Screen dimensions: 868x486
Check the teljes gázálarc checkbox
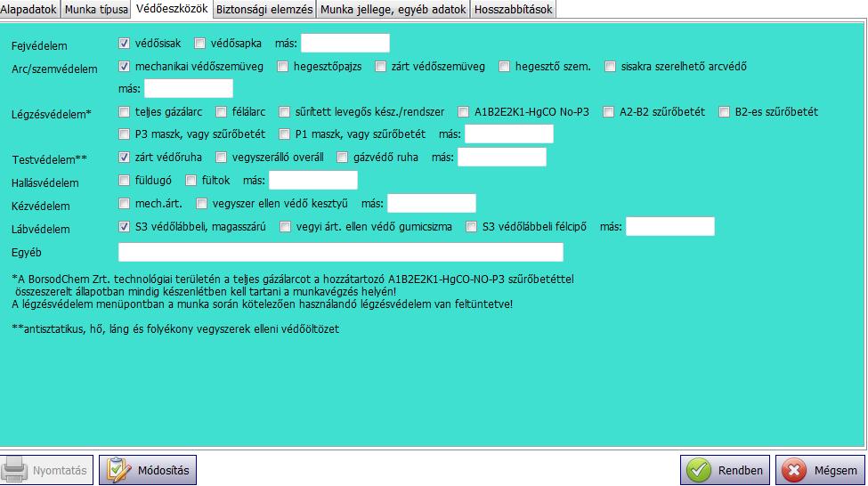pos(124,112)
